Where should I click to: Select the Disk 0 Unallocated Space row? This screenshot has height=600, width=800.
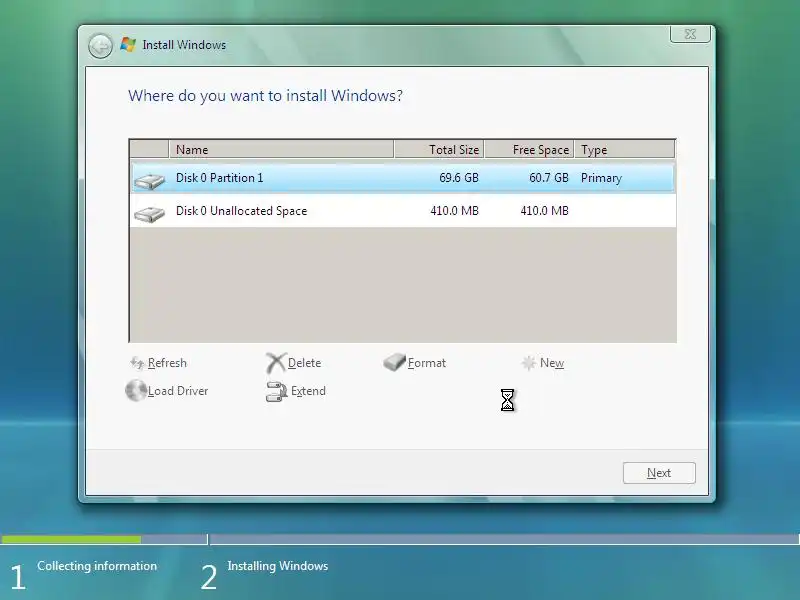[403, 211]
